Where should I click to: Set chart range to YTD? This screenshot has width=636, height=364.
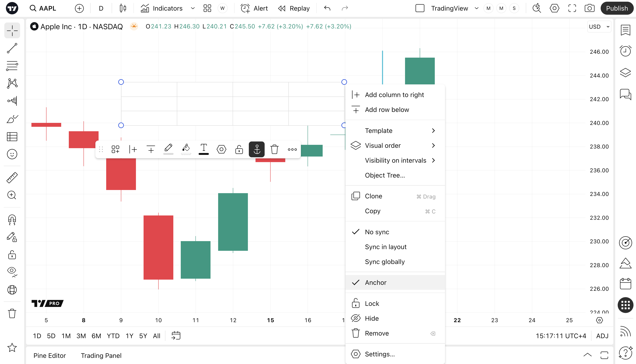pos(113,336)
